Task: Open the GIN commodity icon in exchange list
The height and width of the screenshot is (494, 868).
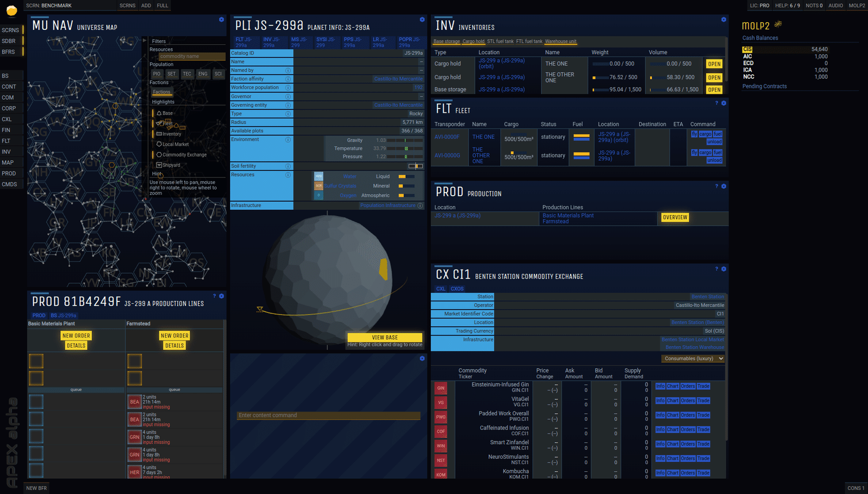Action: click(441, 388)
